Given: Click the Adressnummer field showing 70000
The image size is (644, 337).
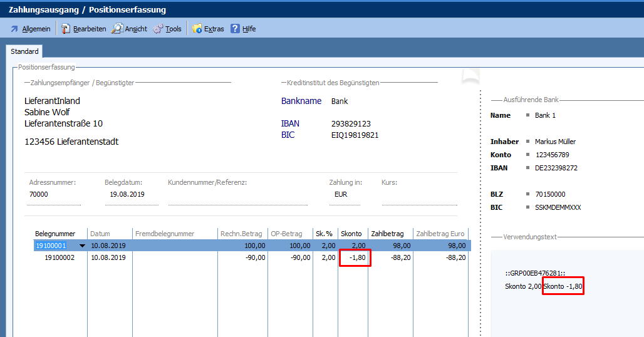Looking at the screenshot, I should tap(55, 195).
